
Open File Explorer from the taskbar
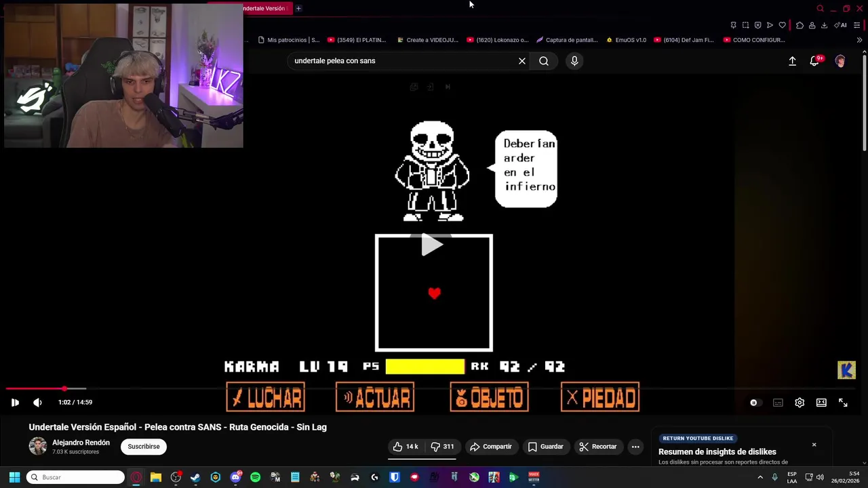155,477
